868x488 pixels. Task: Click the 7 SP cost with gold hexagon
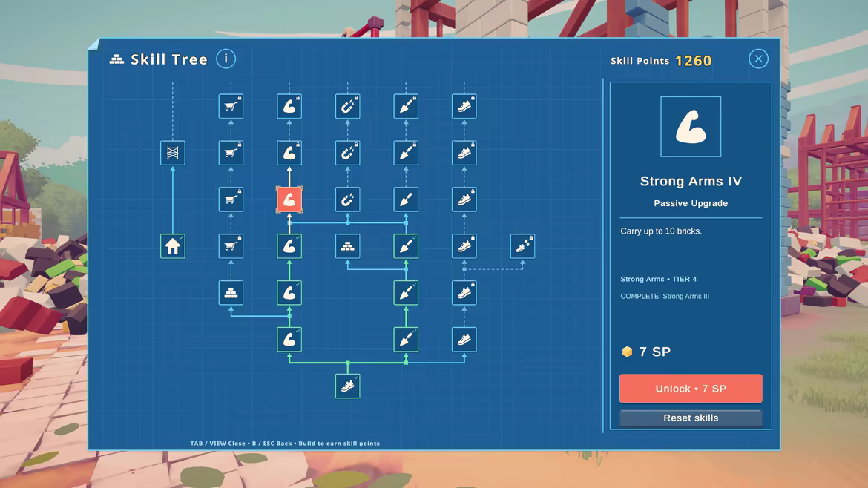pos(646,352)
